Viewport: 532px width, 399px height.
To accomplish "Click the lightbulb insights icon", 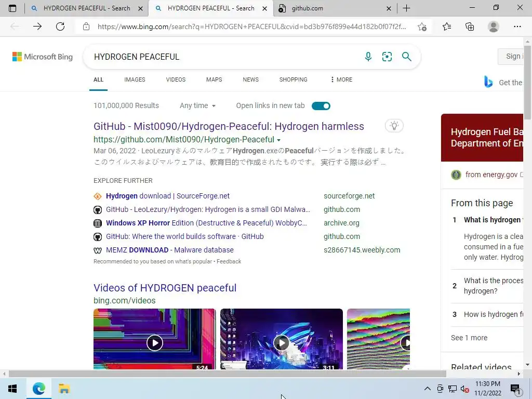I will pyautogui.click(x=394, y=126).
